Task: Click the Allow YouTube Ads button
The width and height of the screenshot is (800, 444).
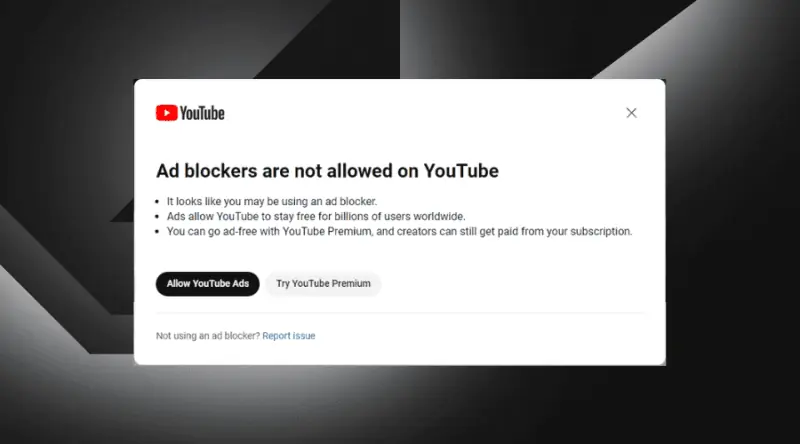Action: (208, 284)
